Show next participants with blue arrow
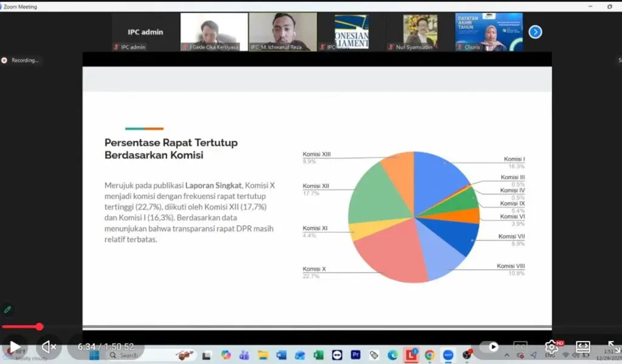Image resolution: width=622 pixels, height=364 pixels. click(535, 32)
